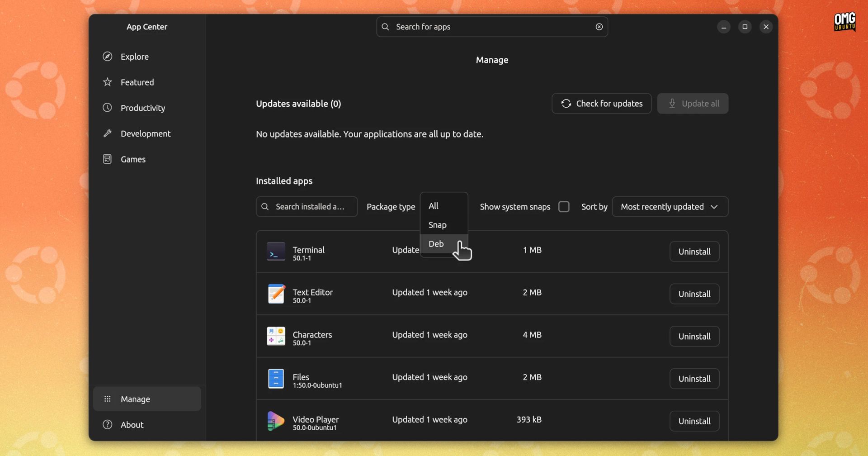Choose Snap in package type list
Screen dimensions: 868x456
(x=437, y=225)
